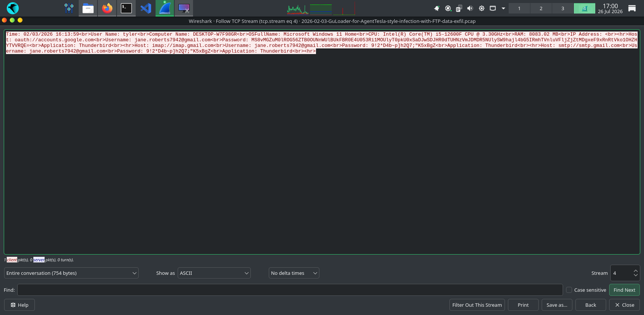Open the Kali application launcher menu
The image size is (644, 315).
(x=13, y=8)
